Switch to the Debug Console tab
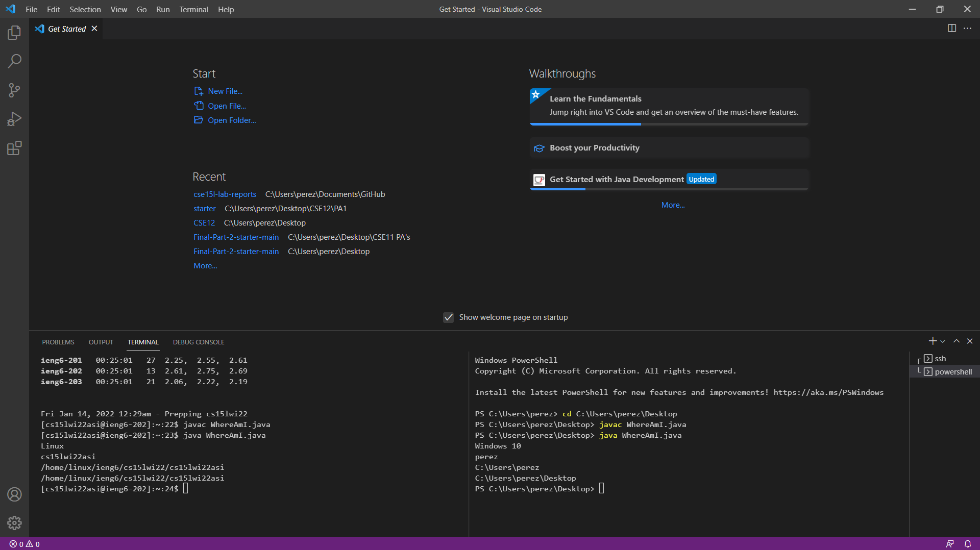 pyautogui.click(x=199, y=342)
